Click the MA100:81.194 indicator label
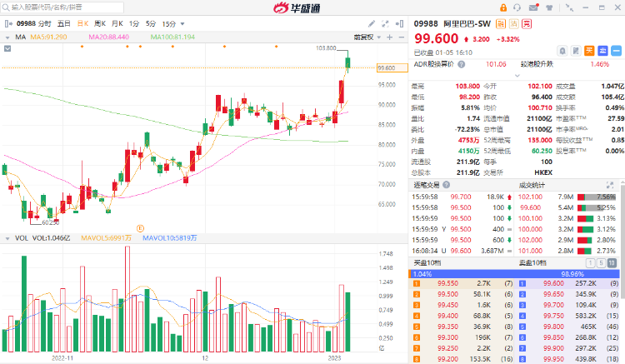 (x=172, y=37)
